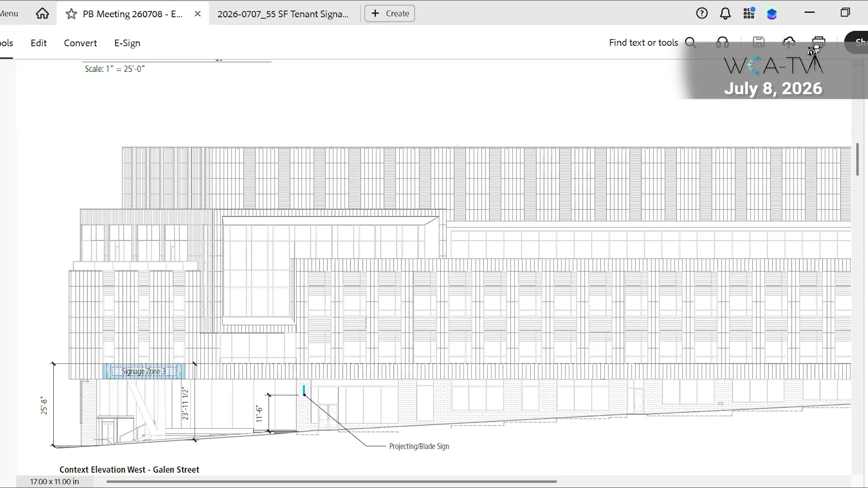Image resolution: width=868 pixels, height=488 pixels.
Task: Click the Find text or tools field
Action: coord(643,42)
